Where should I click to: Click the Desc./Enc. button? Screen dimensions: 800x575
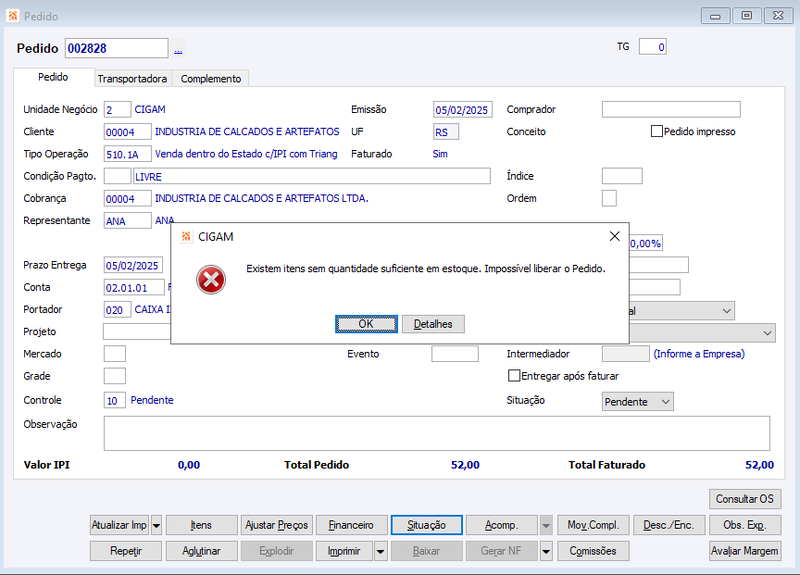pyautogui.click(x=669, y=525)
